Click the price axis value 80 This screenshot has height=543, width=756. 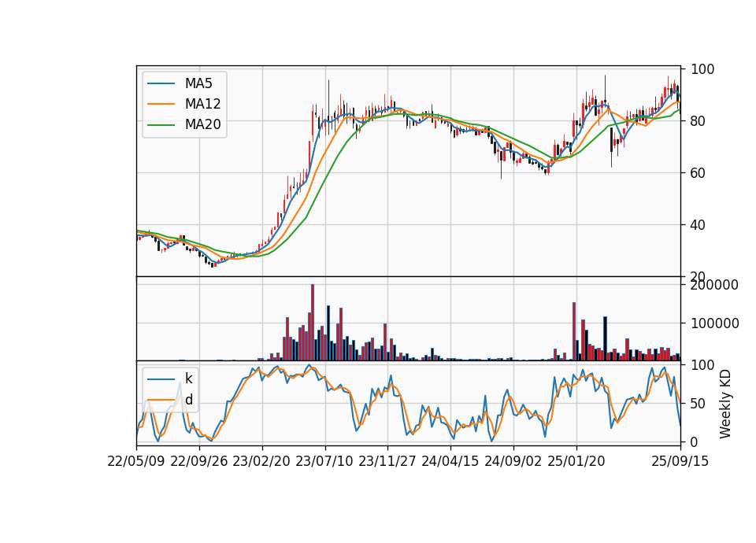click(x=698, y=121)
